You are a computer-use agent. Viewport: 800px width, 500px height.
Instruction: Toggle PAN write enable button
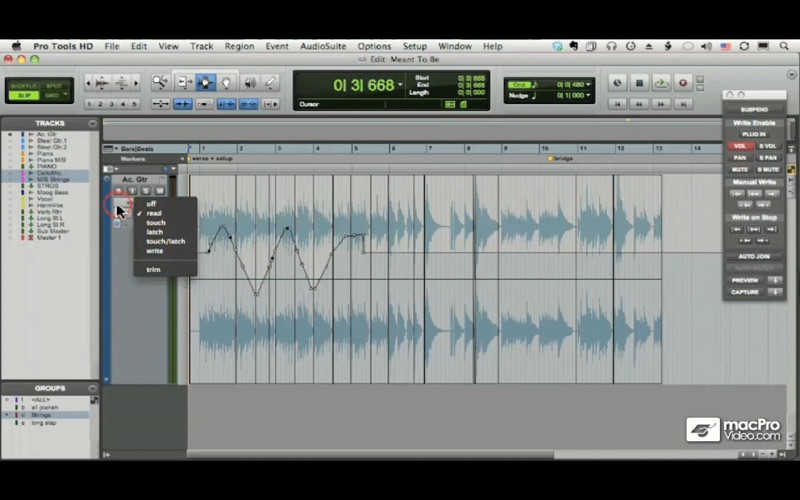[740, 158]
